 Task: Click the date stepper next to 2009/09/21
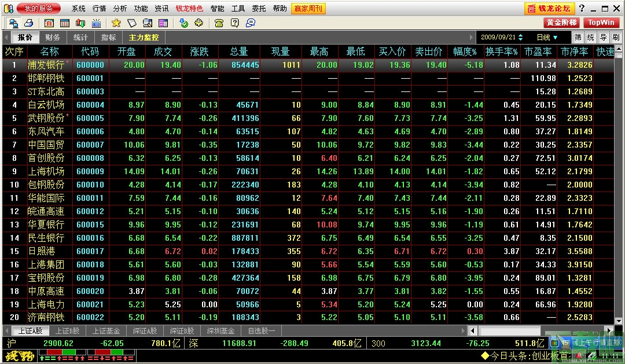pos(520,38)
